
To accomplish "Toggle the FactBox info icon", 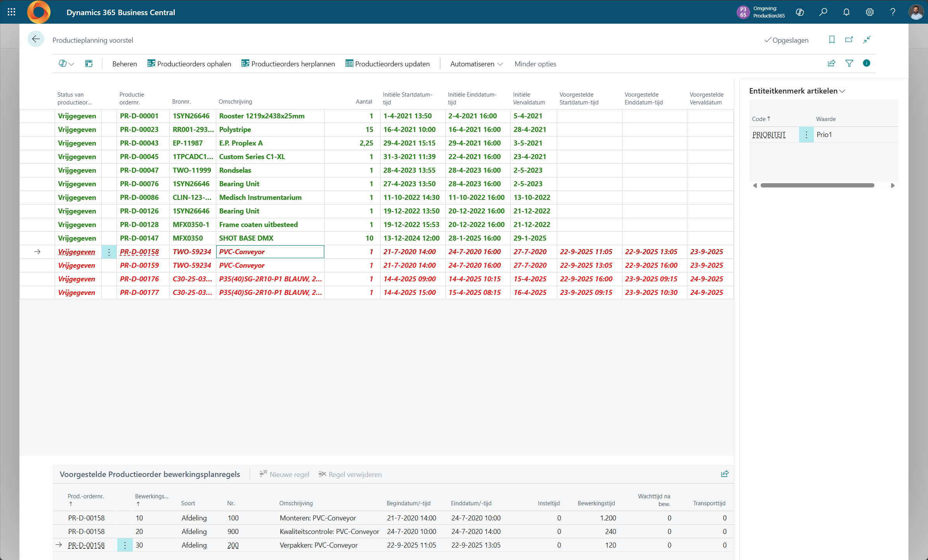I will (866, 63).
